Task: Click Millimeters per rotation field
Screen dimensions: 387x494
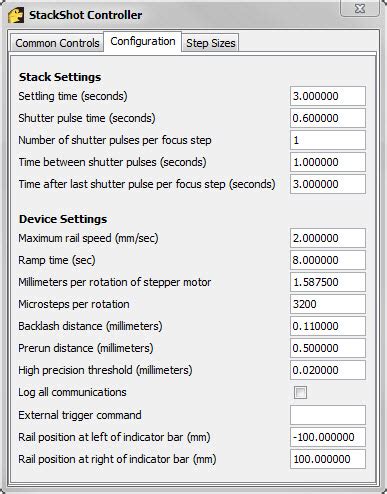Action: [x=328, y=282]
